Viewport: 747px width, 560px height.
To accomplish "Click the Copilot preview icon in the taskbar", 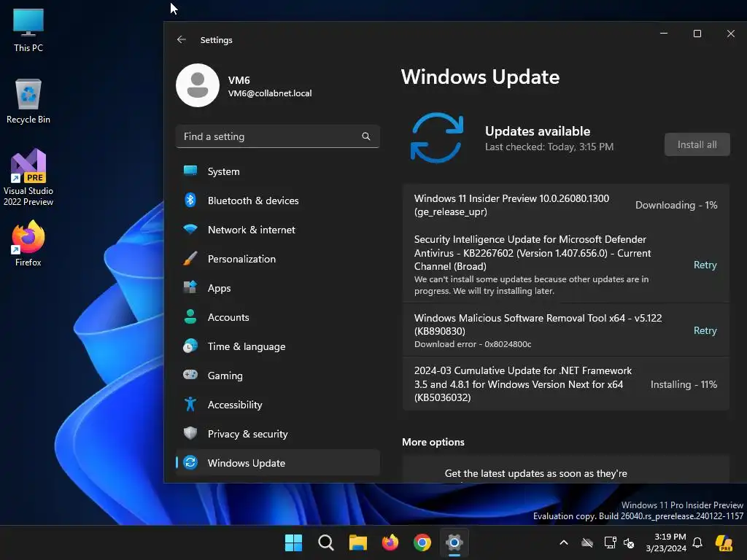I will (724, 542).
